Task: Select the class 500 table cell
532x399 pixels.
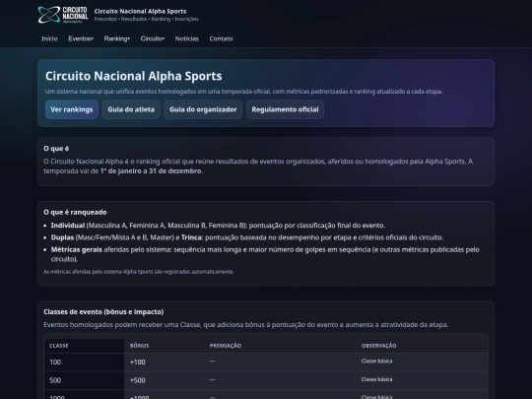Action: pyautogui.click(x=84, y=380)
